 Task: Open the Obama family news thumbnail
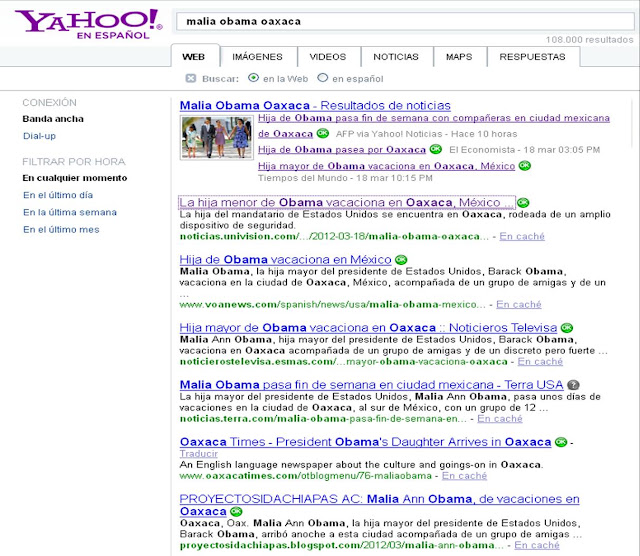(x=217, y=137)
